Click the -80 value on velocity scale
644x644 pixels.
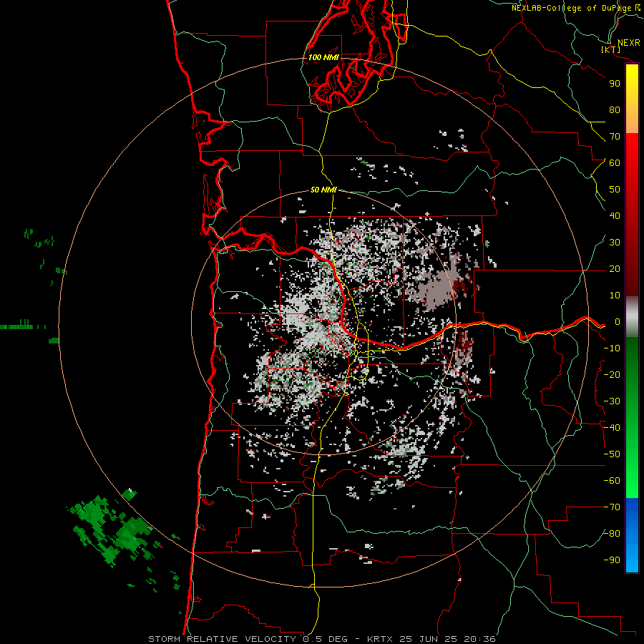(612, 534)
